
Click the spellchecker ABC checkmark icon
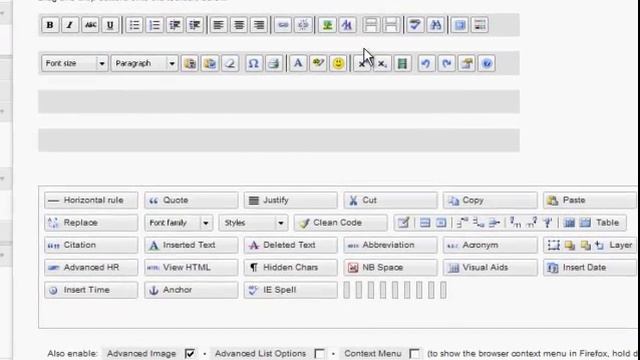[415, 25]
